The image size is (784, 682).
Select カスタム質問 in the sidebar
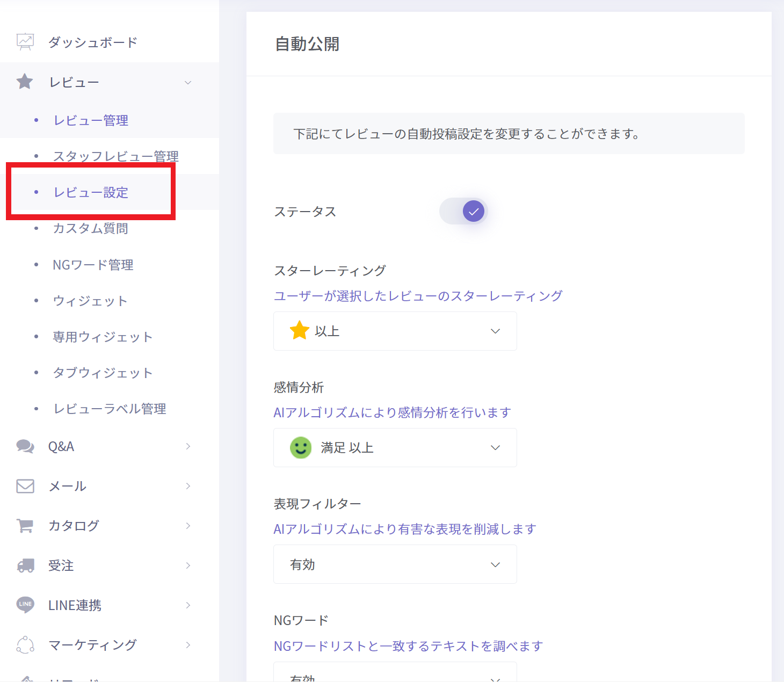[90, 228]
